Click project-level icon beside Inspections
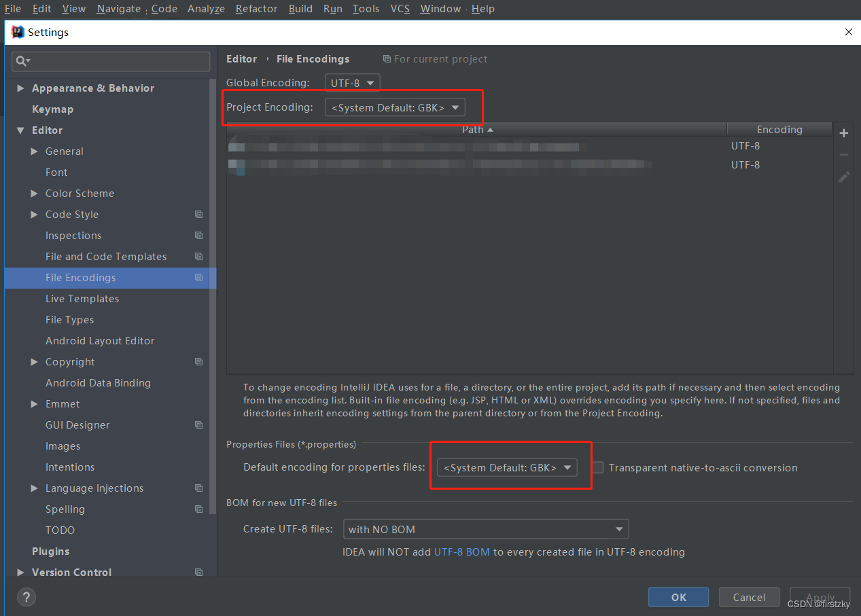Viewport: 861px width, 616px height. click(198, 236)
